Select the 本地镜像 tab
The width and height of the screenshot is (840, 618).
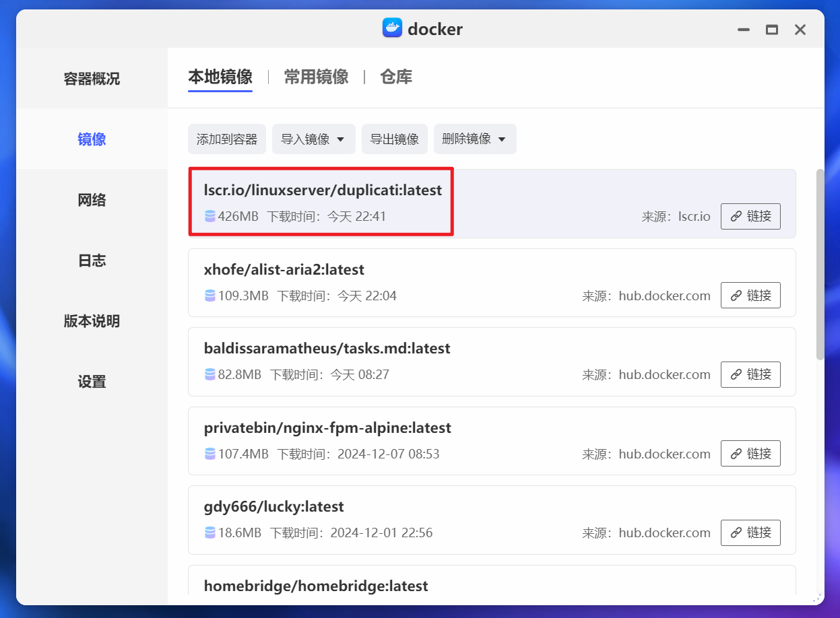click(220, 77)
